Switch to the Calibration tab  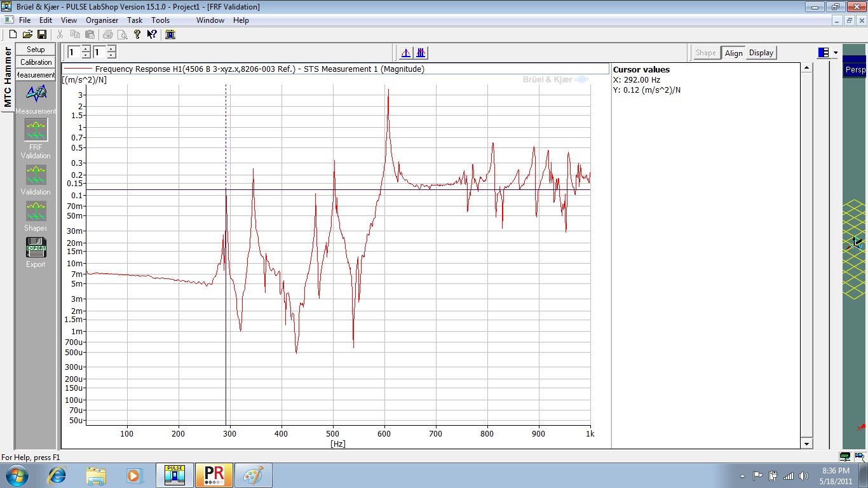[x=36, y=62]
